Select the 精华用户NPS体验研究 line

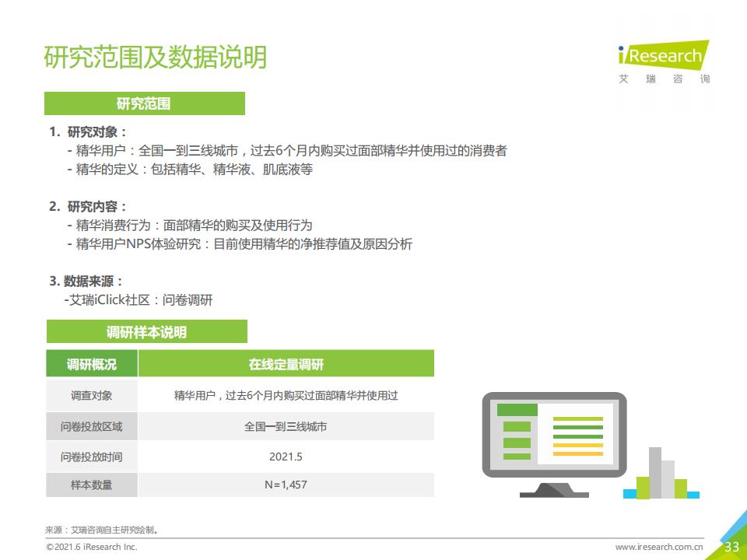(240, 244)
